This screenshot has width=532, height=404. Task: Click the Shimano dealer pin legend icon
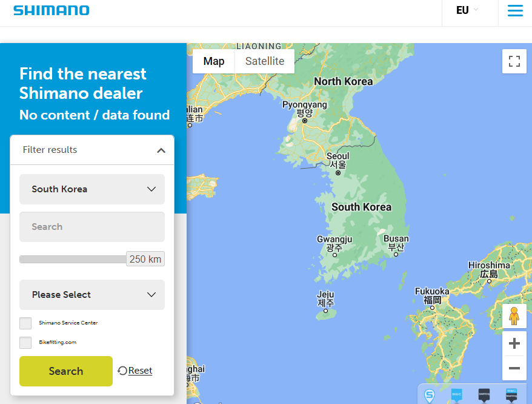(x=430, y=396)
